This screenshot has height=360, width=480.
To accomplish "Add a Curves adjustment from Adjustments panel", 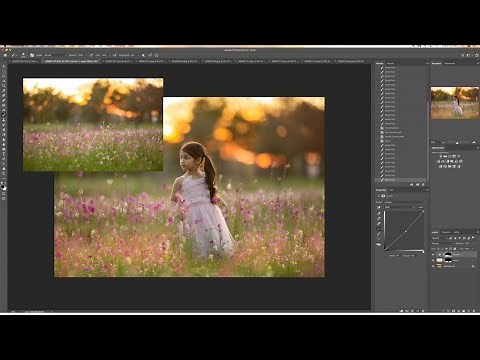I will click(x=449, y=156).
